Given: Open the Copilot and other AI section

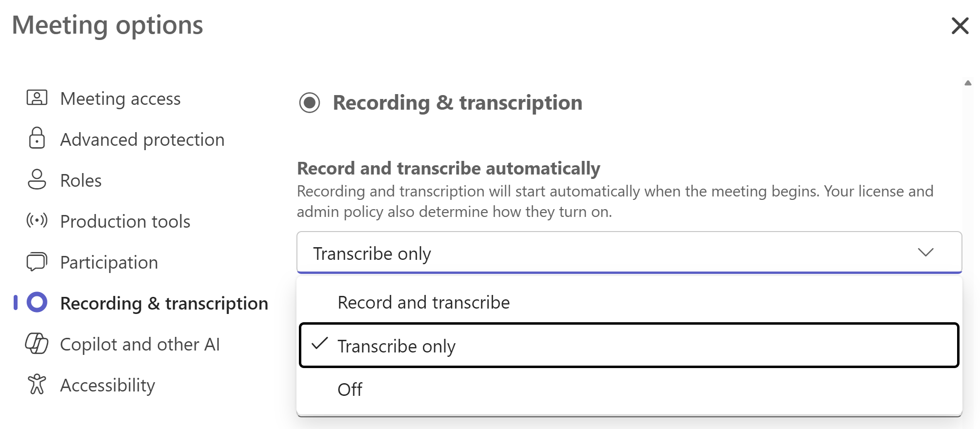Looking at the screenshot, I should click(x=139, y=345).
